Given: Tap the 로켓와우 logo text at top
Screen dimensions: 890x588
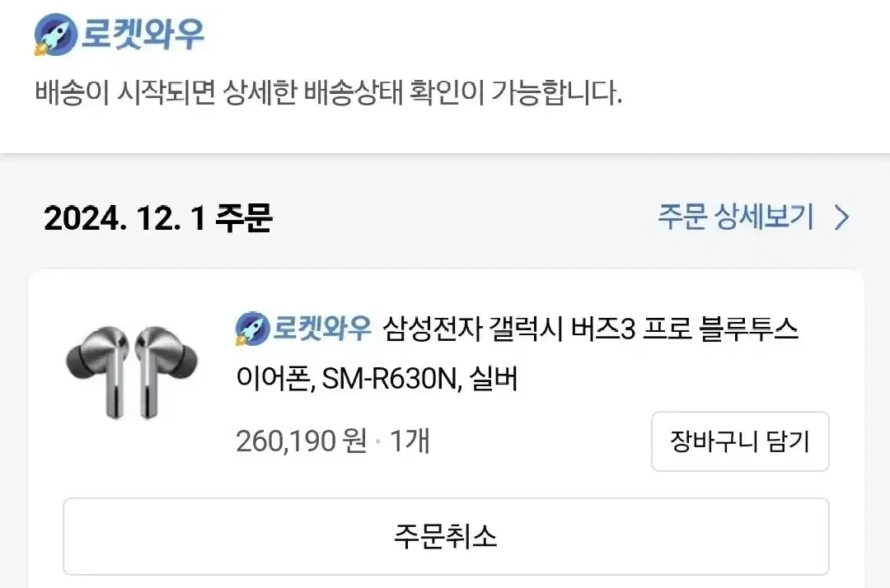Looking at the screenshot, I should [143, 35].
